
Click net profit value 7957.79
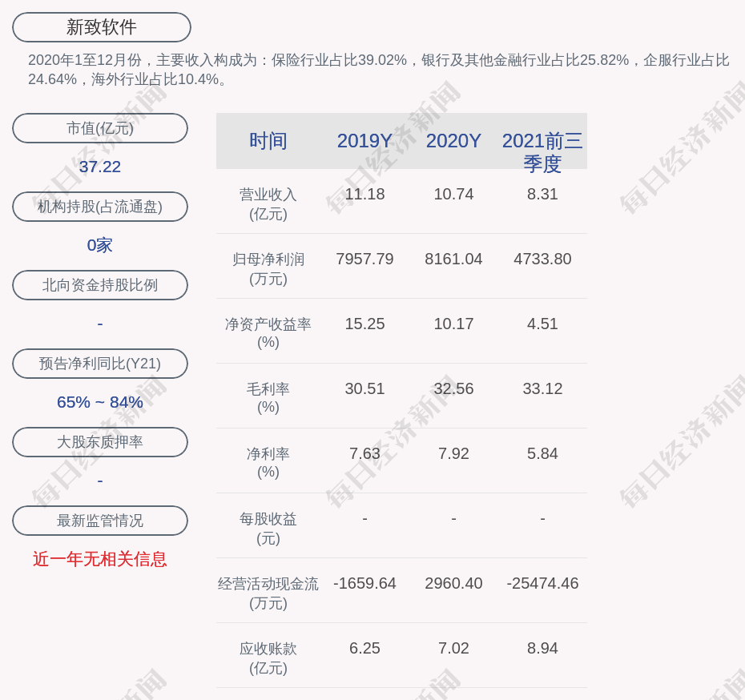click(364, 259)
